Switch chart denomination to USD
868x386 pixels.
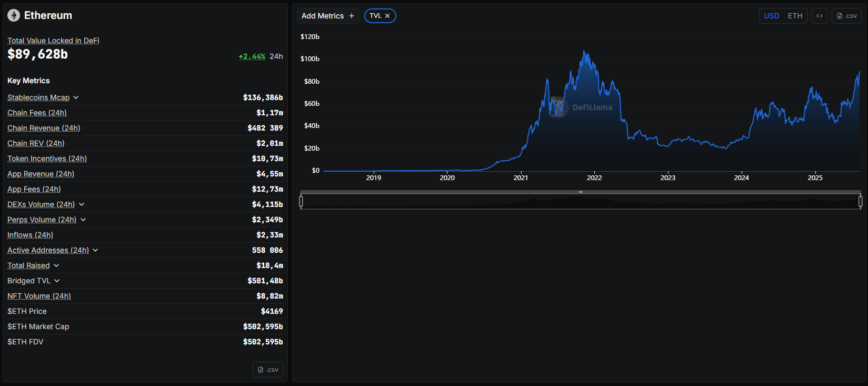[772, 16]
